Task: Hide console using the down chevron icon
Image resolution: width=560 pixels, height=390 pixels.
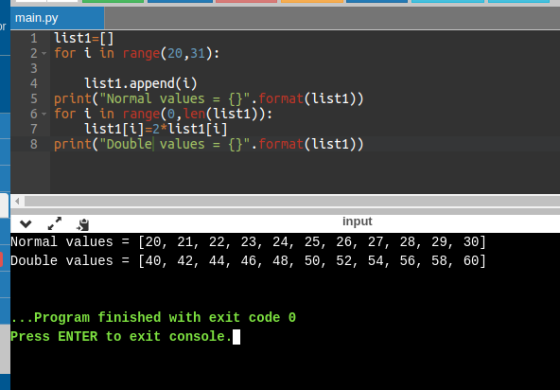Action: 26,224
